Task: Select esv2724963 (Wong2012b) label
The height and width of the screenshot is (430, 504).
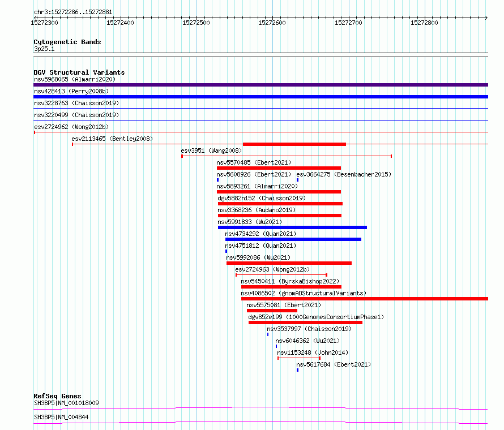Action: pyautogui.click(x=272, y=269)
